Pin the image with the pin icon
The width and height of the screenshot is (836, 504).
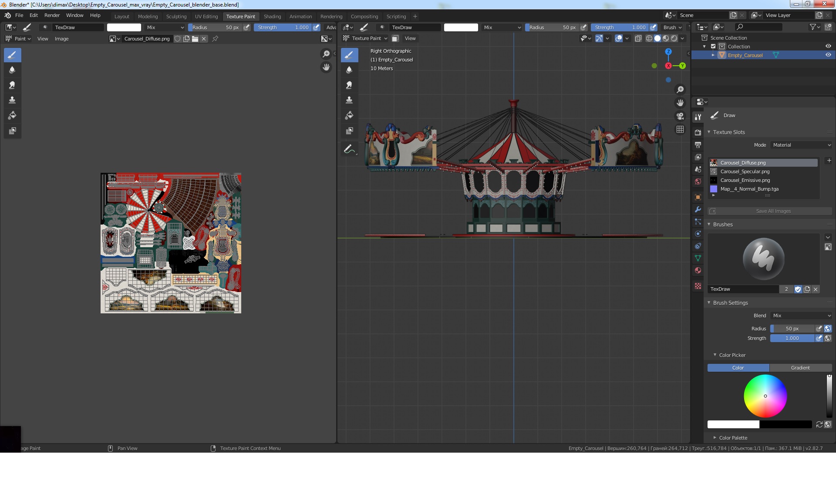coord(215,39)
